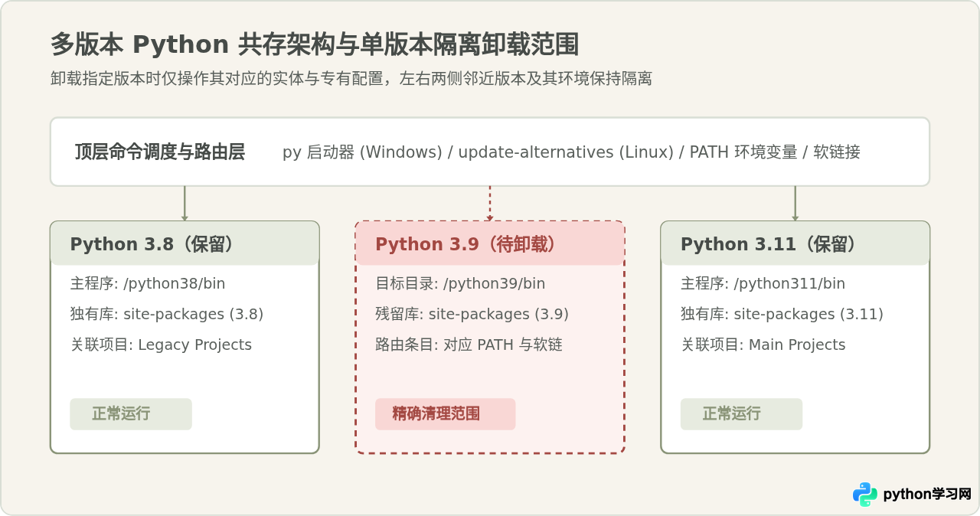Click the py 启动器 (Windows) routing description text
The height and width of the screenshot is (516, 980).
pos(571,152)
